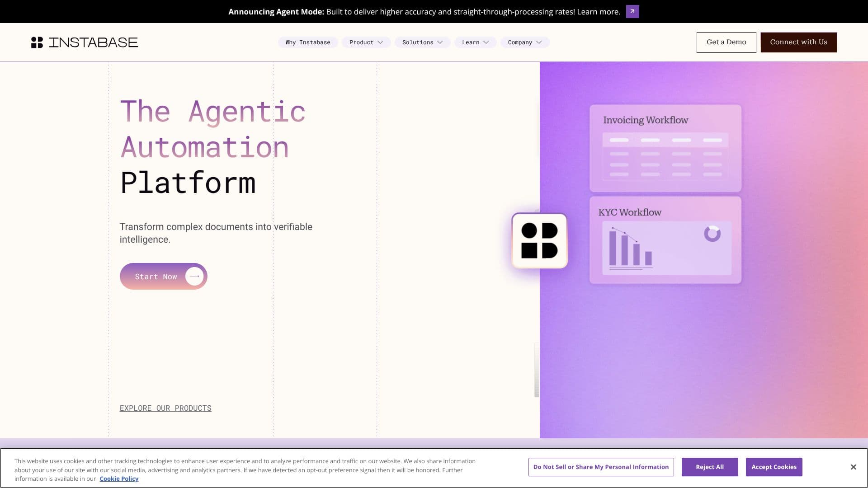Click the Get a Demo button
The width and height of the screenshot is (868, 488).
726,42
